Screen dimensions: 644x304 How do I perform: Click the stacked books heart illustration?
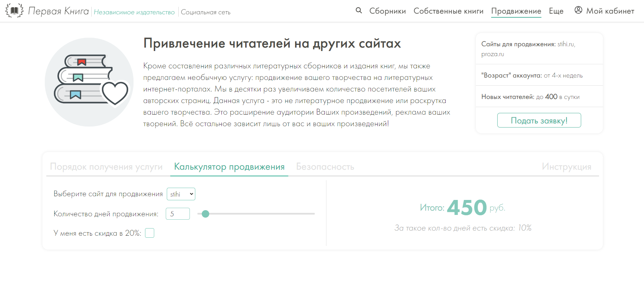(x=89, y=82)
